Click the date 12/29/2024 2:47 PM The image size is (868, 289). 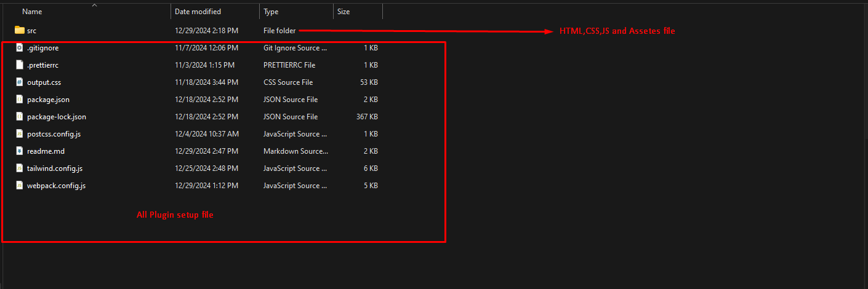(x=206, y=151)
